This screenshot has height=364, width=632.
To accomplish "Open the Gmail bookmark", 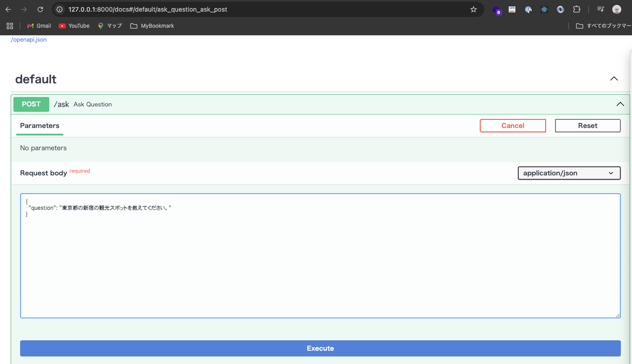I will (39, 26).
